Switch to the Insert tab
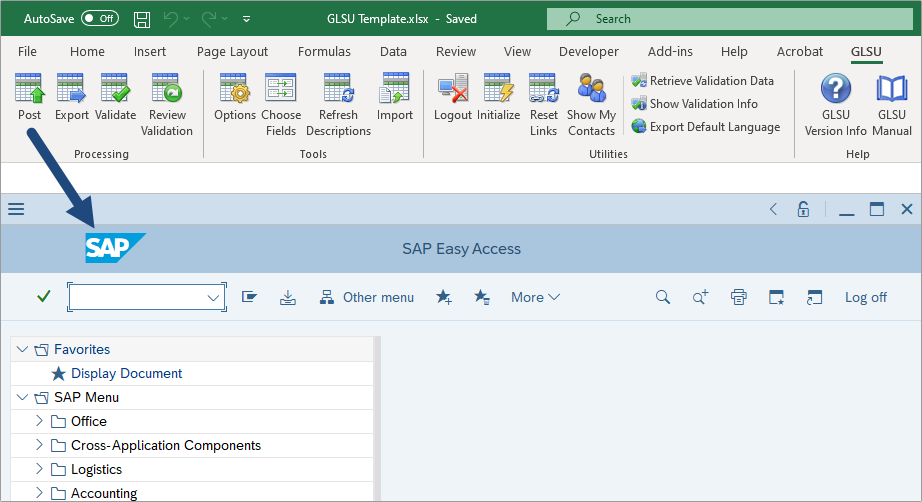The image size is (922, 502). click(149, 52)
